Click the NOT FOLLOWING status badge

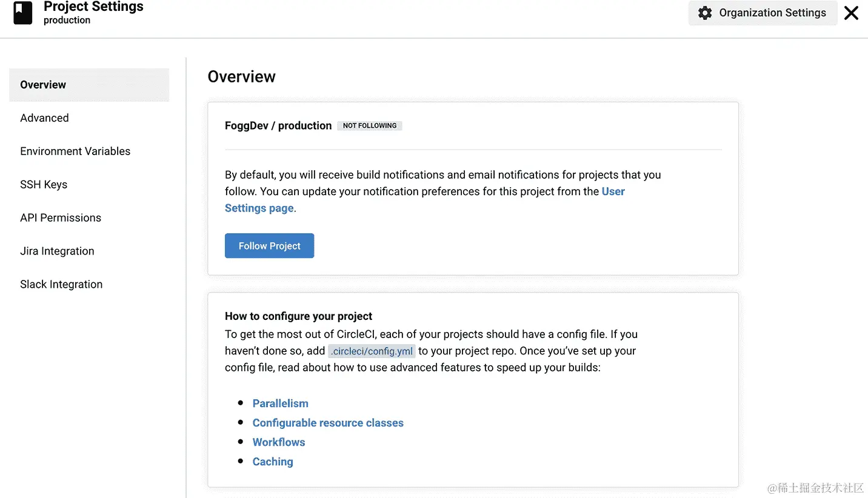pos(370,126)
